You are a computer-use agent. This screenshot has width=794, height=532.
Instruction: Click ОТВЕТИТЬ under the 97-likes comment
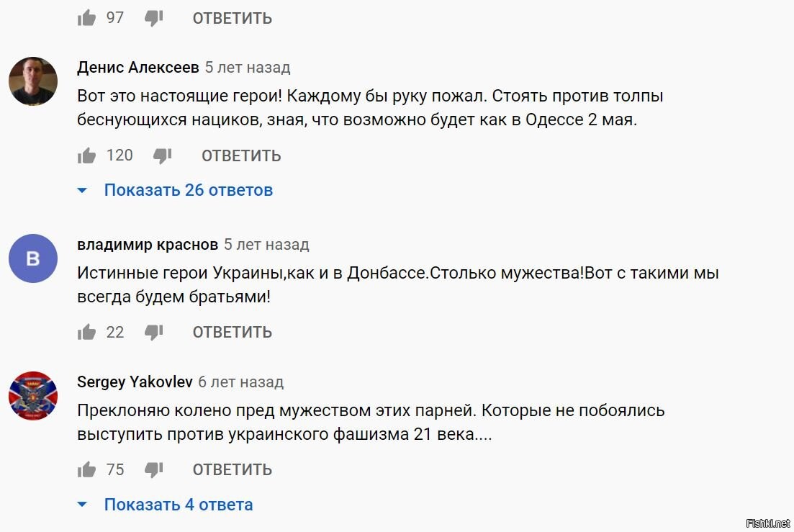[233, 19]
